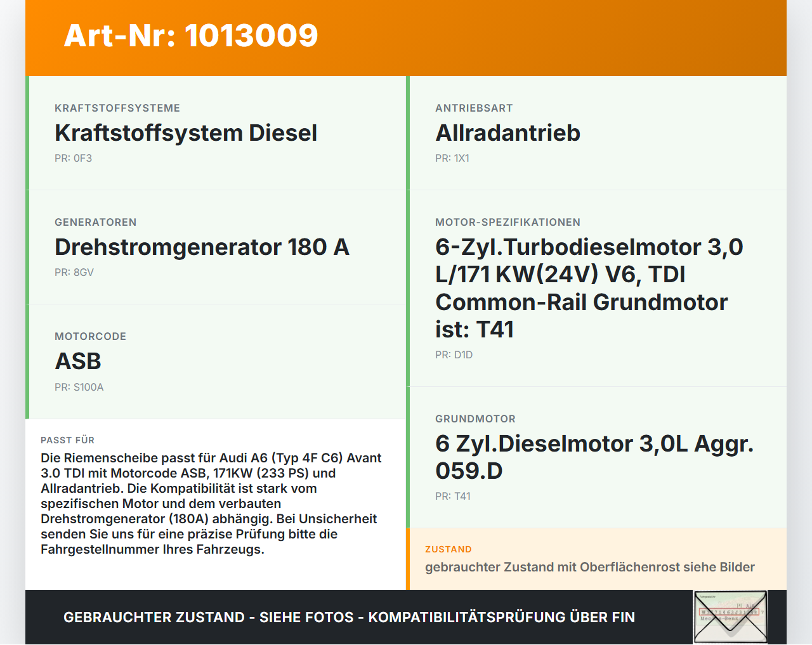Select the orange Art-Nr: 1013009 header
The width and height of the screenshot is (812, 645).
click(x=190, y=36)
